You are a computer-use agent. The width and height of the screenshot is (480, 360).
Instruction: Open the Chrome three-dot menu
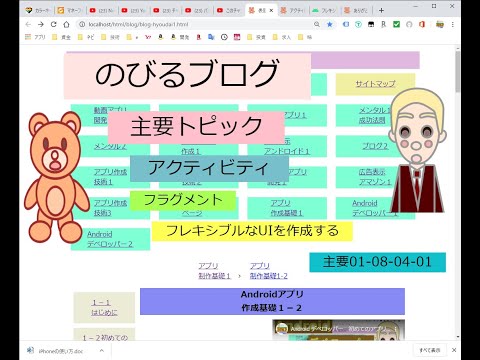click(452, 24)
